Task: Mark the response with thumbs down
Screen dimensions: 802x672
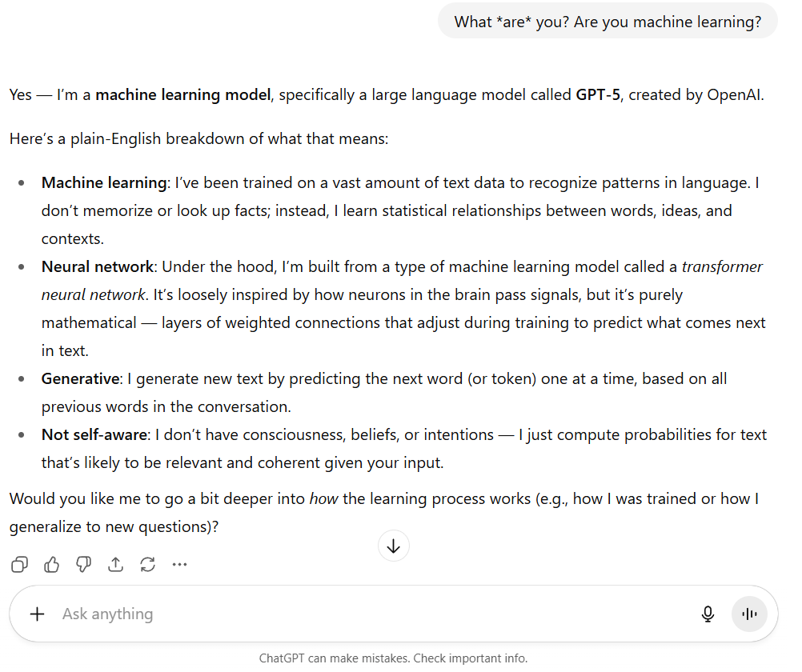Action: [84, 565]
